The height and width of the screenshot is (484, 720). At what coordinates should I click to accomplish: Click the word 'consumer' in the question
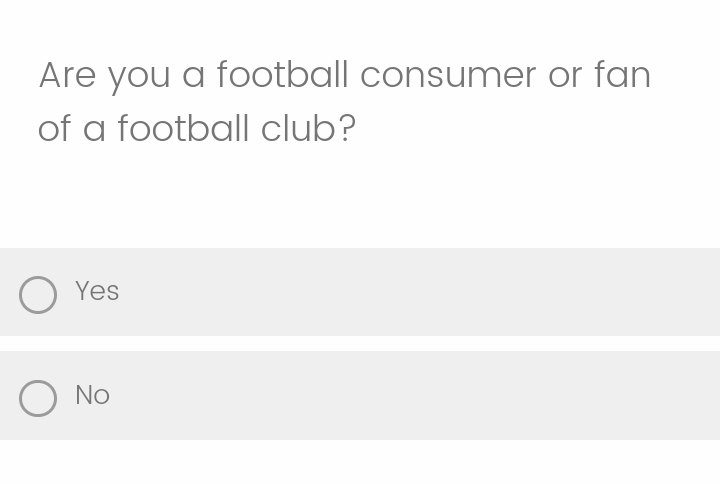(448, 76)
